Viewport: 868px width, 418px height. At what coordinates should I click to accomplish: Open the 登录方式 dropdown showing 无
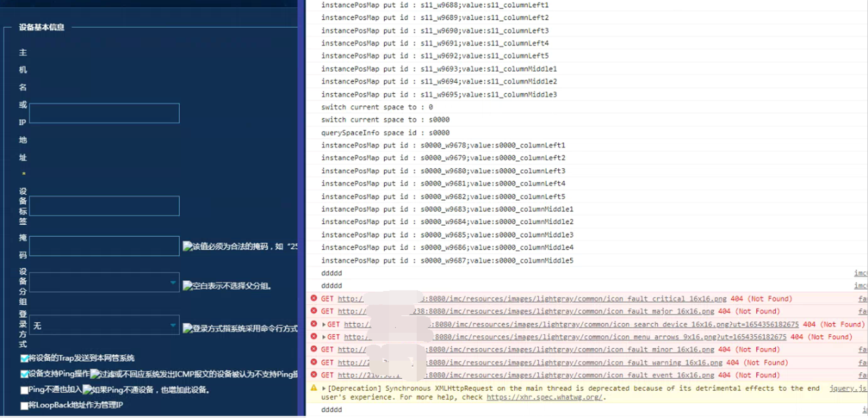coord(104,325)
